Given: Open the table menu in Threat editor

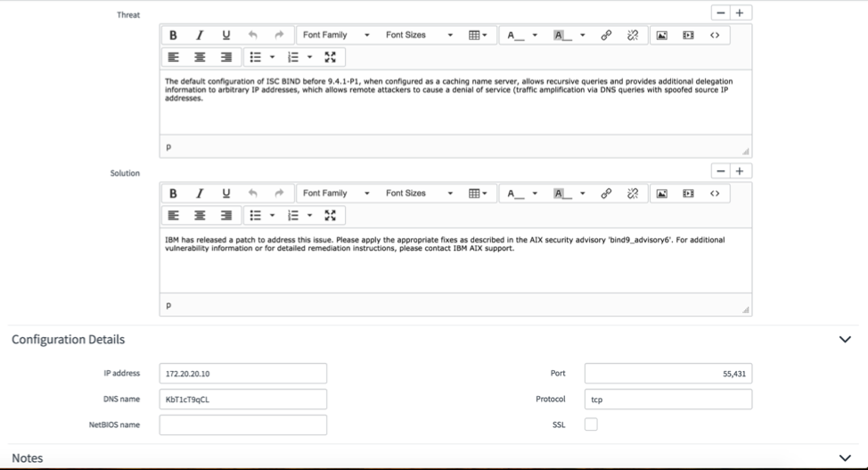Looking at the screenshot, I should tap(479, 36).
